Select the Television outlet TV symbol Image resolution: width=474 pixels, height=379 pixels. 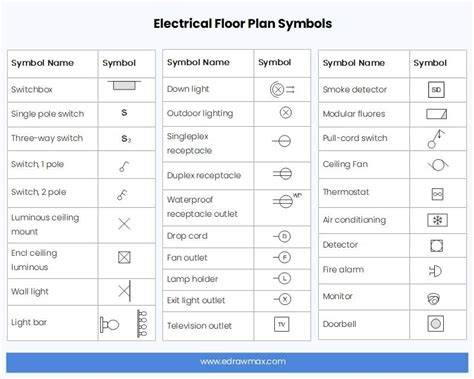click(x=282, y=324)
